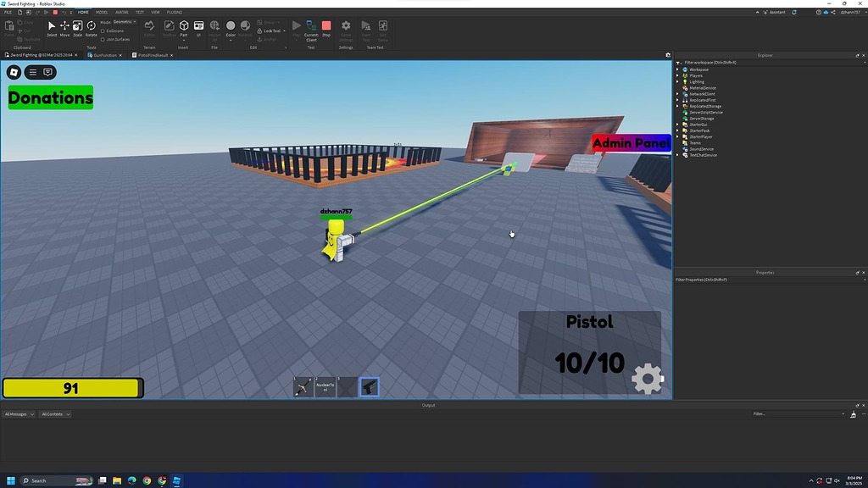Expand the Players tree node
This screenshot has width=868, height=488.
click(677, 75)
